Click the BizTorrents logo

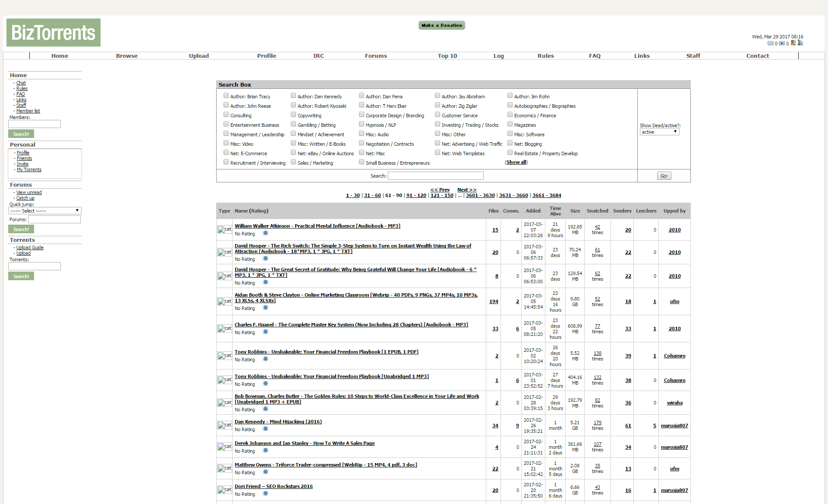click(x=54, y=32)
